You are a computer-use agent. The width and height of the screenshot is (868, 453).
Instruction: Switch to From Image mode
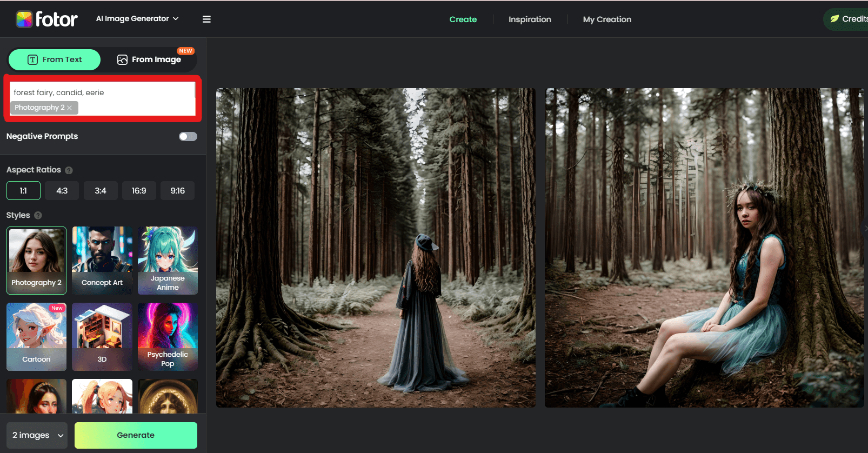coord(149,59)
